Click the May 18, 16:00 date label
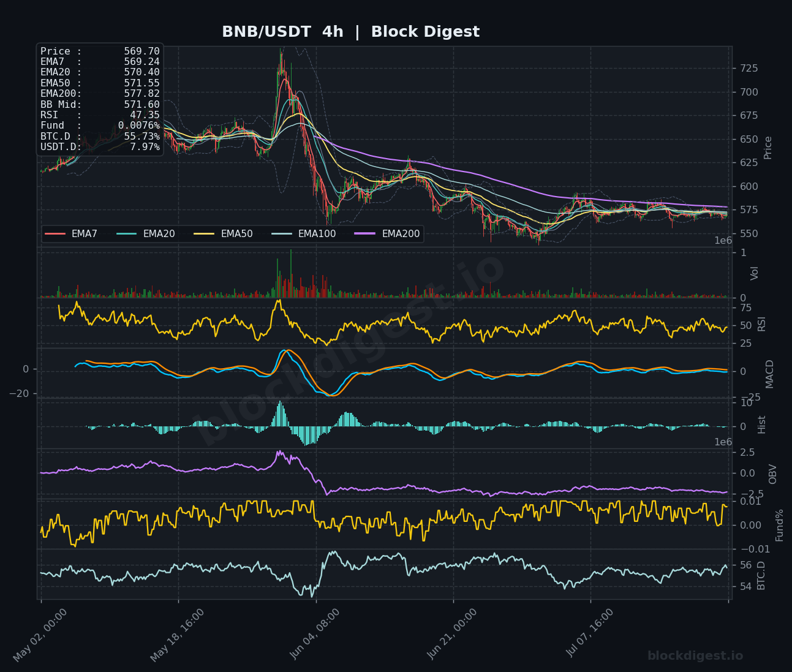The image size is (792, 672). pos(178,635)
